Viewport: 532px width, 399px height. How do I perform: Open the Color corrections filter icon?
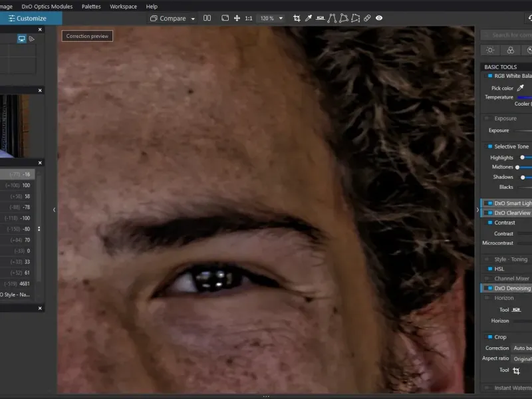point(510,51)
